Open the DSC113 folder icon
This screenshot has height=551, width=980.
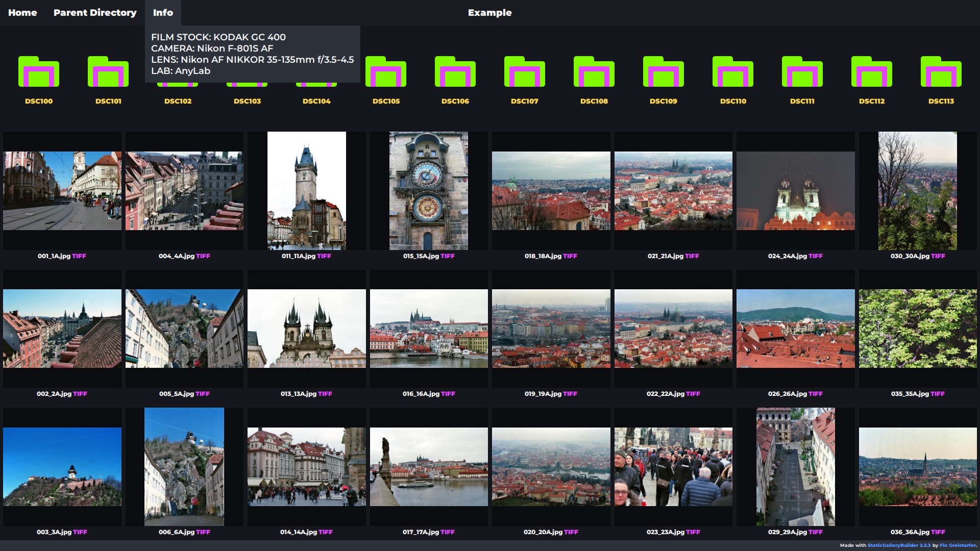tap(941, 72)
